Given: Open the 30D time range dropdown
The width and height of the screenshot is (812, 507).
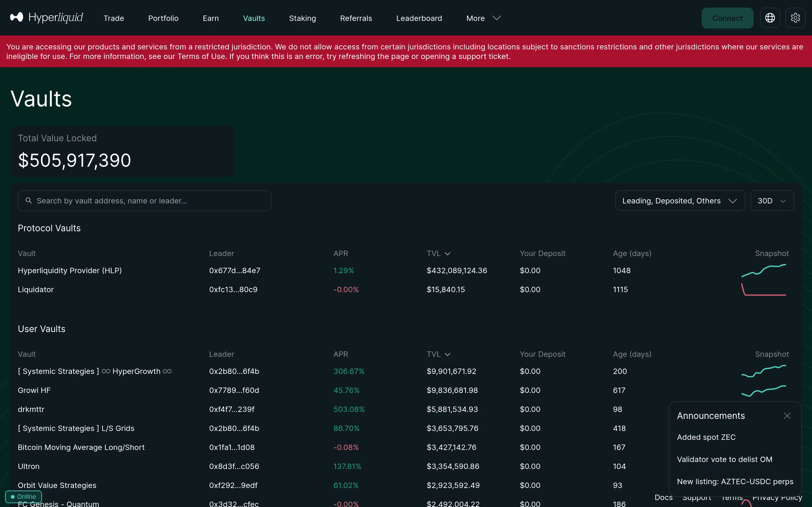Looking at the screenshot, I should tap(771, 201).
